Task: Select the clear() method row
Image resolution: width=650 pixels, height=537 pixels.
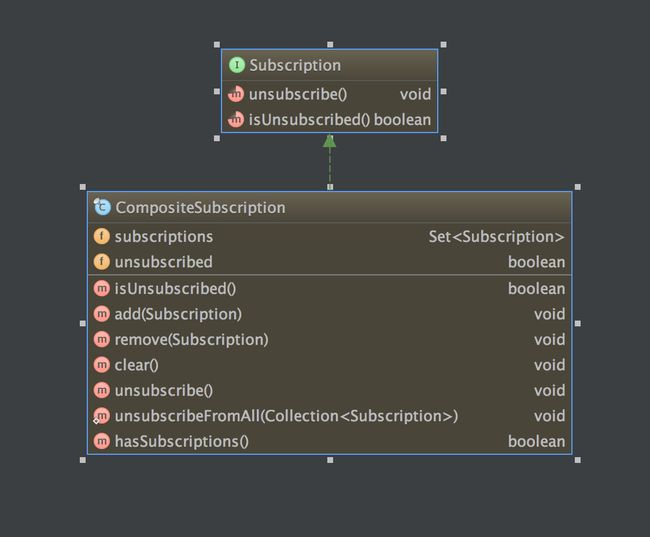Action: (330, 365)
